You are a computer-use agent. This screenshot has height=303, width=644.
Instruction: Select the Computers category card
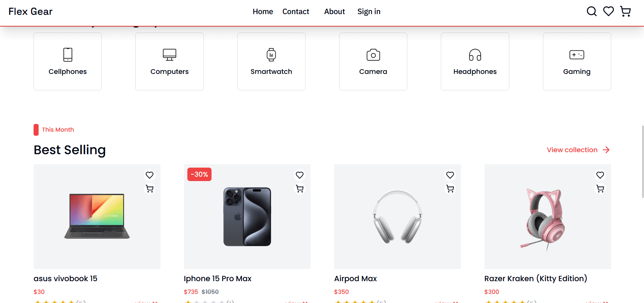coord(170,61)
